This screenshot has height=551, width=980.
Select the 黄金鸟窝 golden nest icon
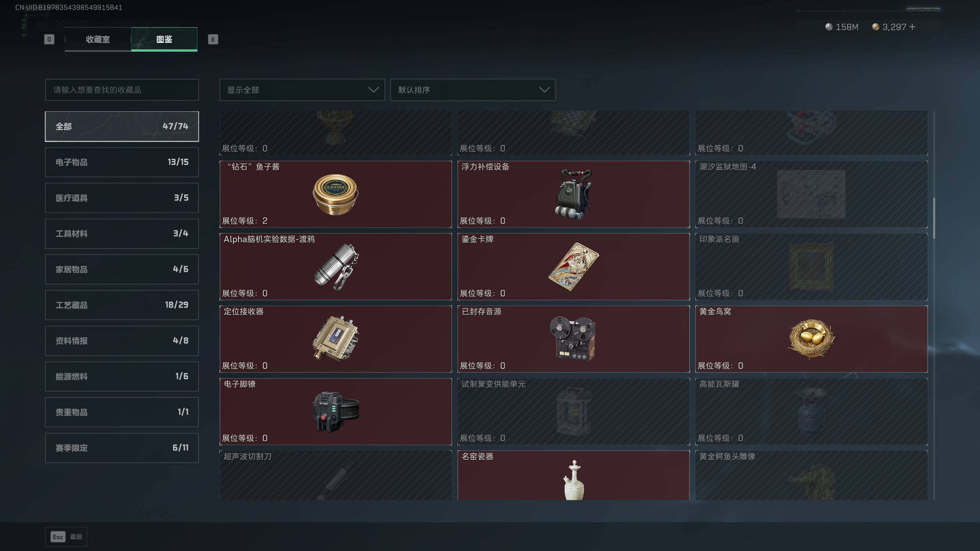coord(811,339)
